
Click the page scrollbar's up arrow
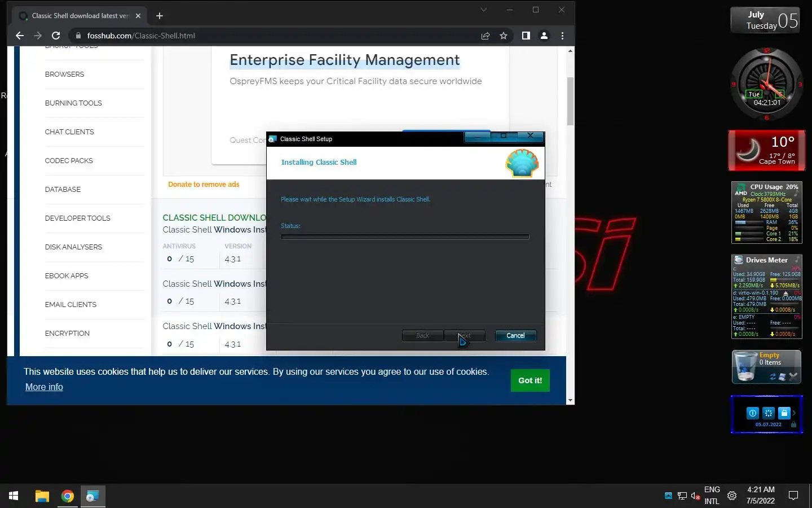pos(570,51)
